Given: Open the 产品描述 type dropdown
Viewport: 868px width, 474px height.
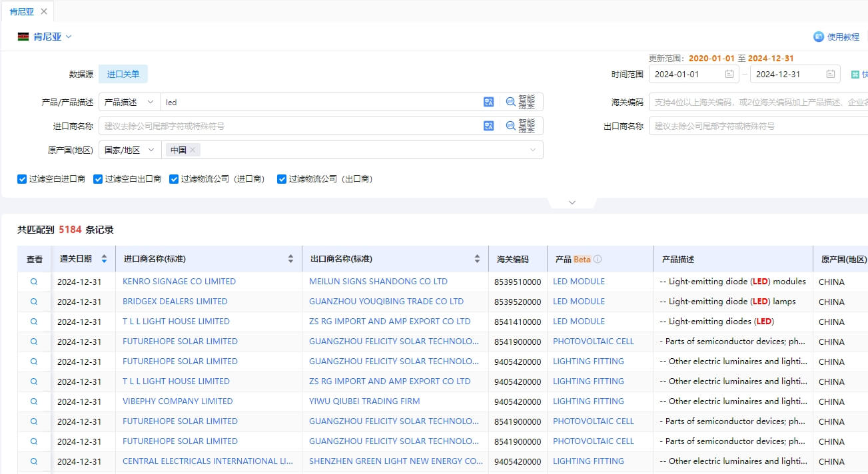Looking at the screenshot, I should pos(130,102).
